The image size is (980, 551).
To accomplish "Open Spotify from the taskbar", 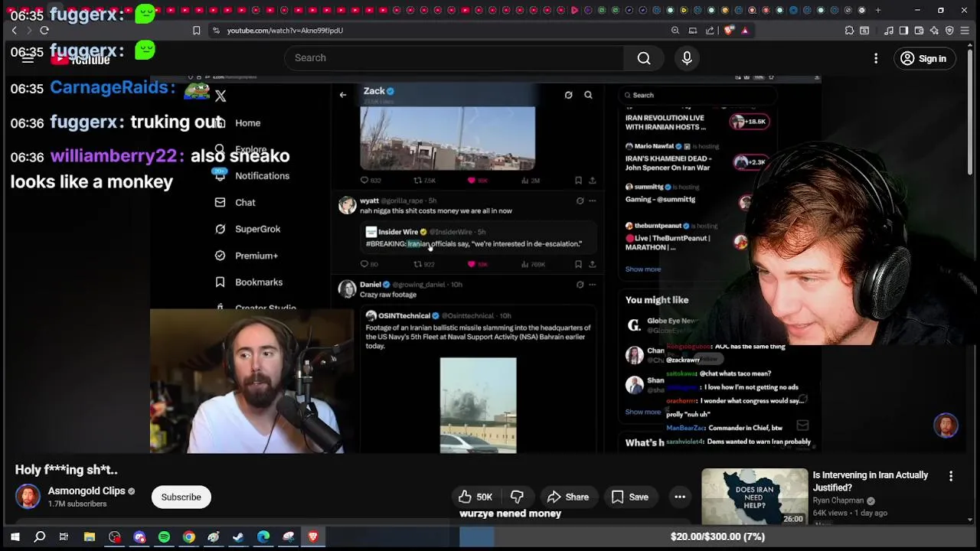I will click(164, 537).
